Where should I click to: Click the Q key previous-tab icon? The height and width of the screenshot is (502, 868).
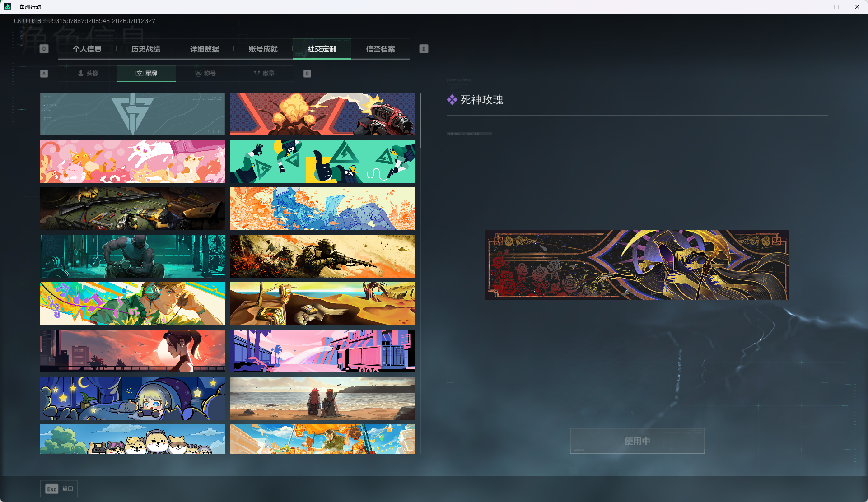[x=44, y=49]
